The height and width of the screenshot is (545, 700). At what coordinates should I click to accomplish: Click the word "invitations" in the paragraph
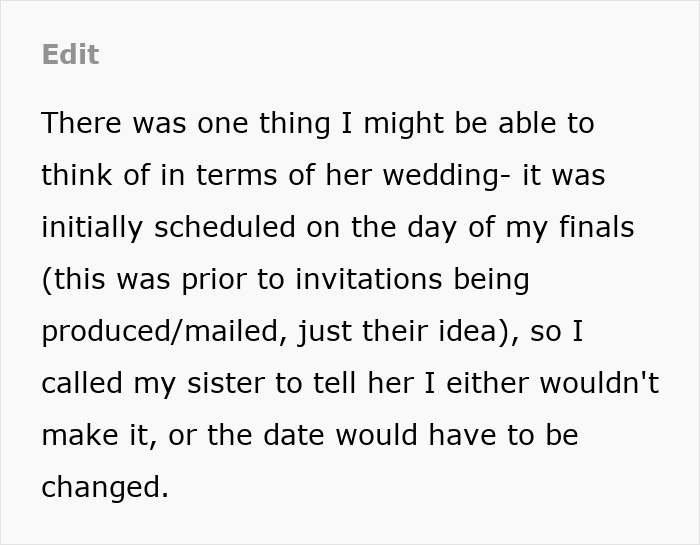point(369,279)
